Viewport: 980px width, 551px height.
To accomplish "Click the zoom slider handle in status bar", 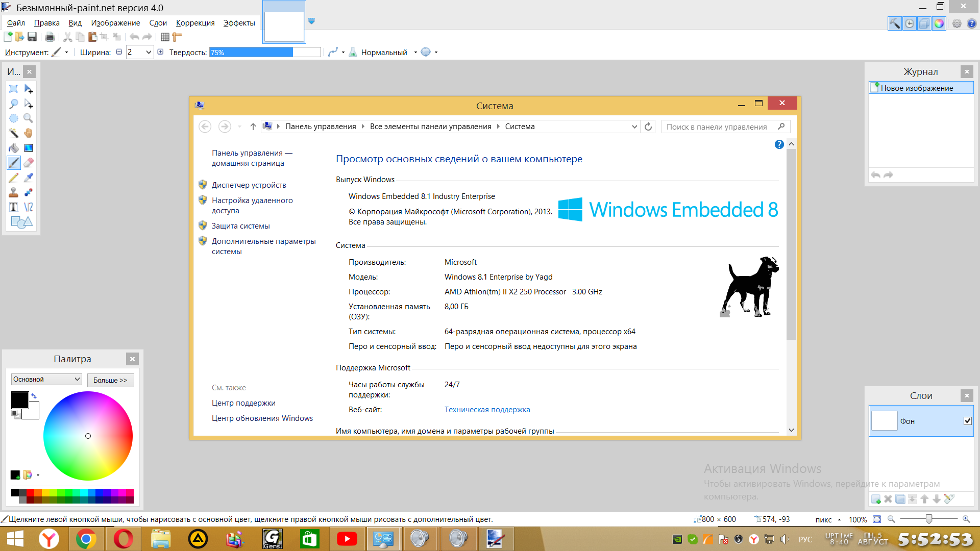I will click(x=929, y=519).
